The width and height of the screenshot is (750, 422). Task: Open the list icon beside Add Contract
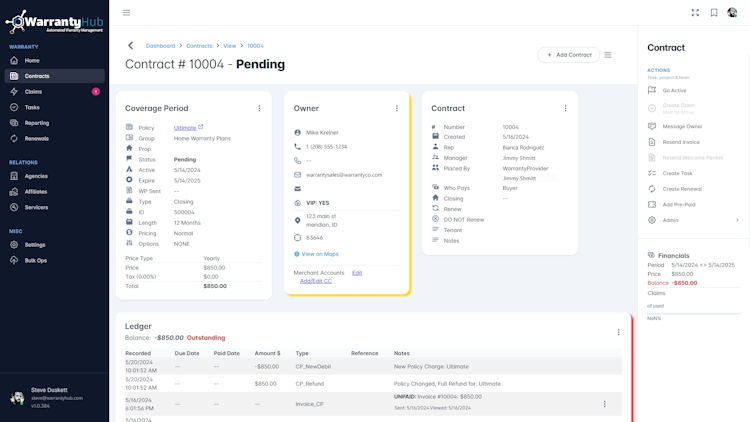(608, 55)
